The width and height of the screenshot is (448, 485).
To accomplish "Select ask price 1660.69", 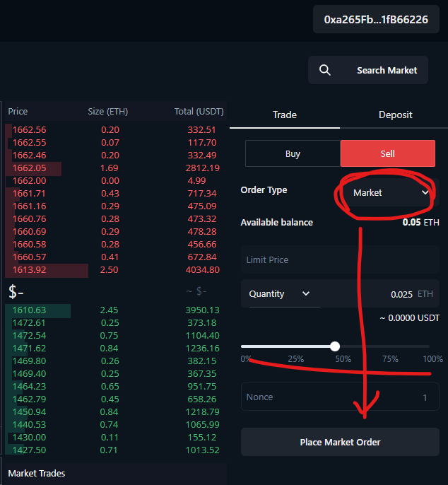I will coord(29,231).
